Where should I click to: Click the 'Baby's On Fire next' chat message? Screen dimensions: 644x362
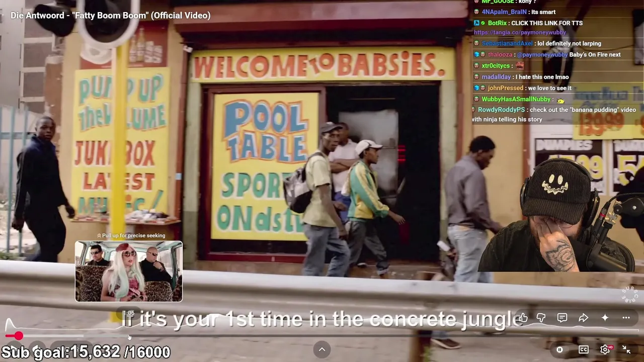(x=595, y=55)
